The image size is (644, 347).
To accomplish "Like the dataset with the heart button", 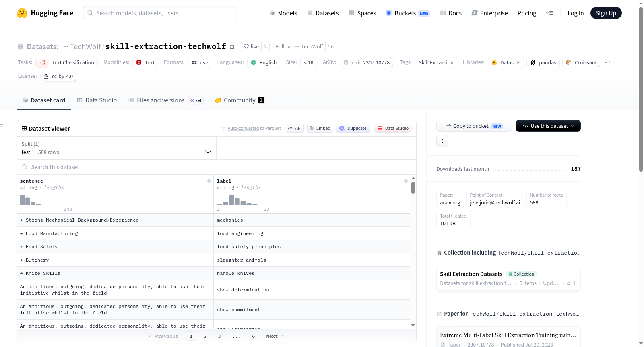I will point(251,46).
